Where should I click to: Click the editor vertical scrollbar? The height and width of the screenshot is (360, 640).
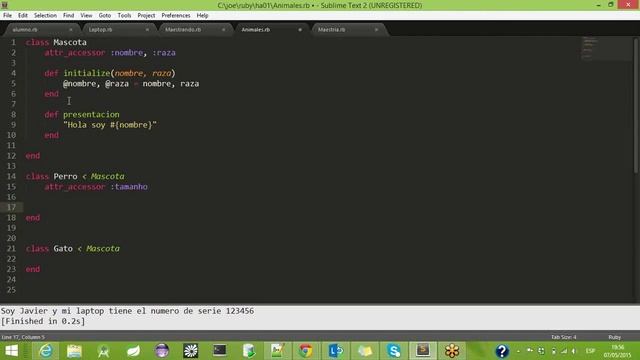click(636, 105)
